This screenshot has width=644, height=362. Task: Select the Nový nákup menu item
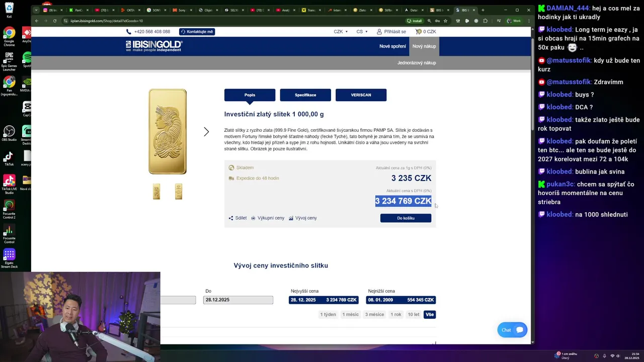pos(424,46)
